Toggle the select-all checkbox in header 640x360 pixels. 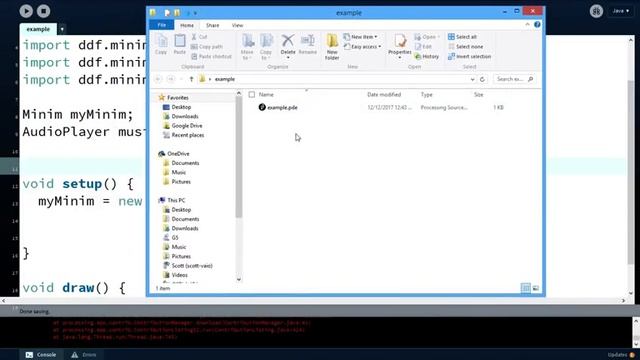tap(252, 94)
